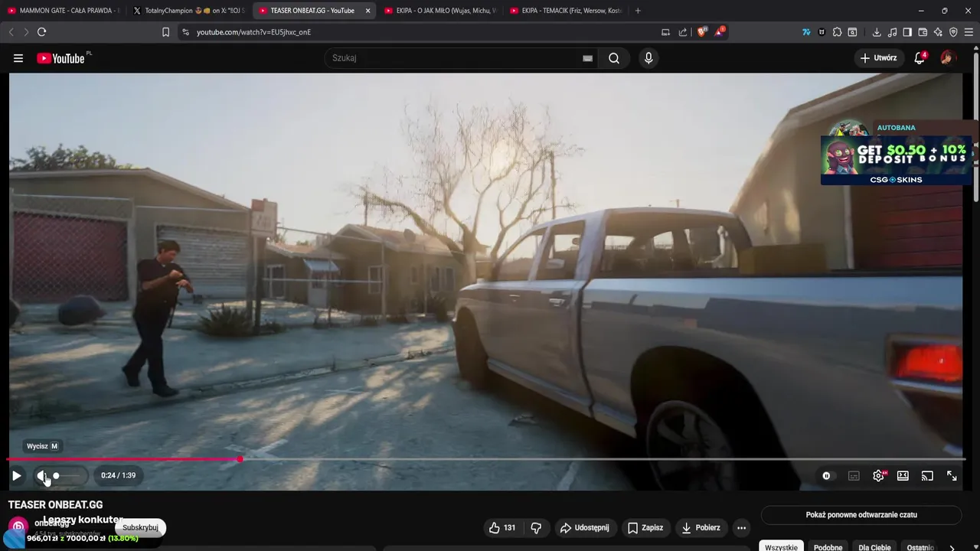Image resolution: width=980 pixels, height=551 pixels.
Task: Open Leo AI sparkle icon
Action: coord(938,32)
